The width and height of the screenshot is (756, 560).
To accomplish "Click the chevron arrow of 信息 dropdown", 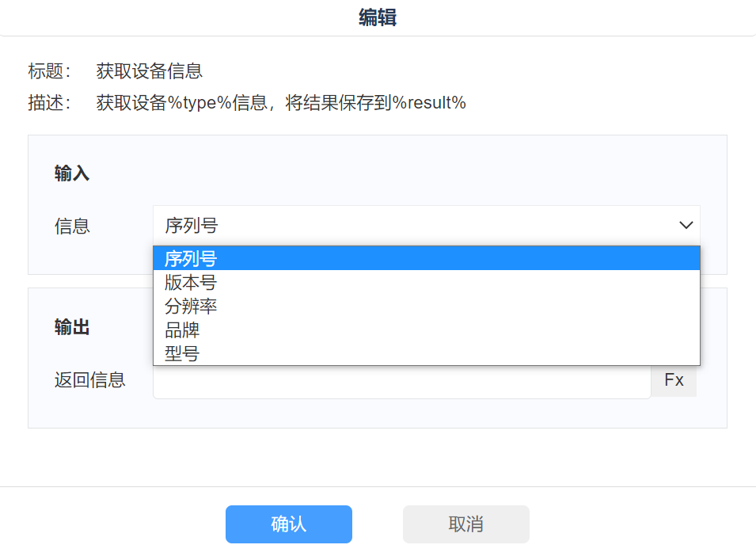I will [x=686, y=226].
